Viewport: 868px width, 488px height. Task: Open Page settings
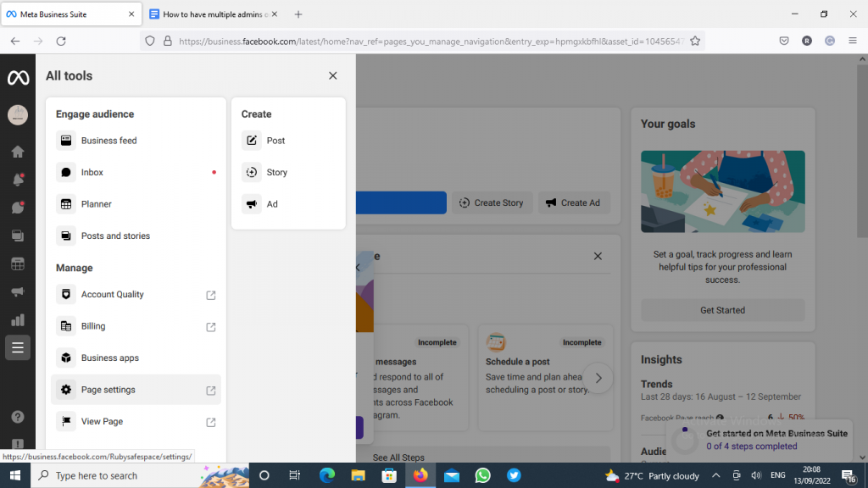(x=136, y=390)
